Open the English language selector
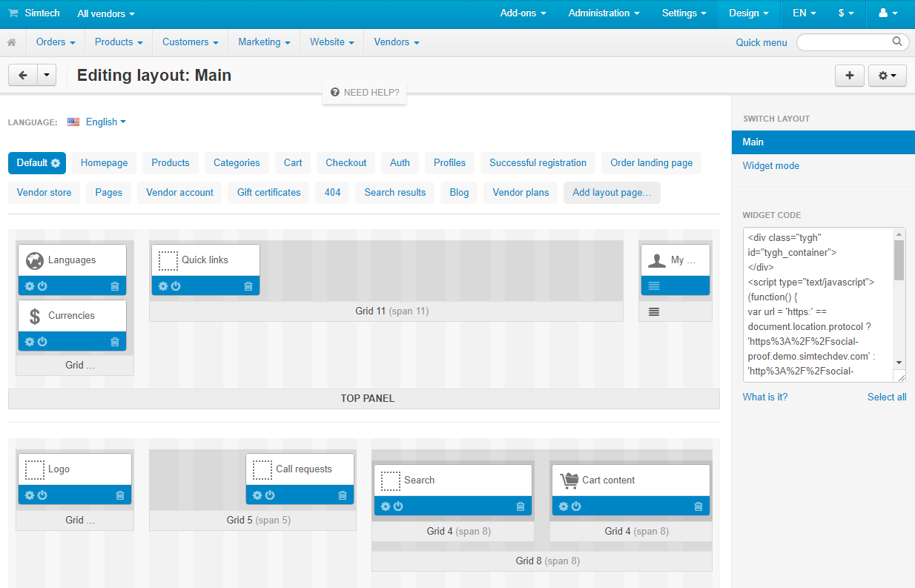 (103, 122)
